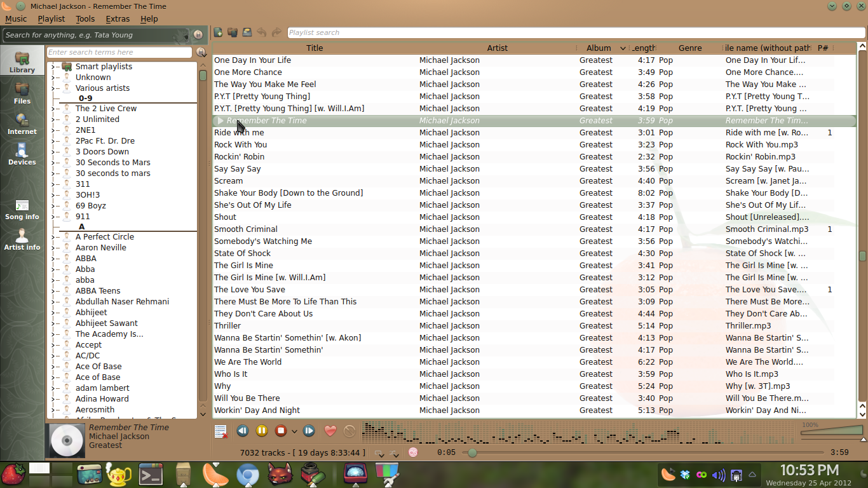Click the global search configure icon
Screen dimensions: 868x488
[198, 35]
